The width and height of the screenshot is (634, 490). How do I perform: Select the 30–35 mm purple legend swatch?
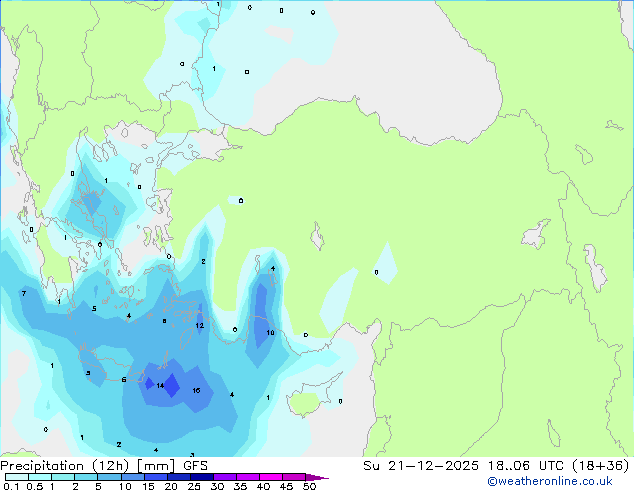click(225, 477)
